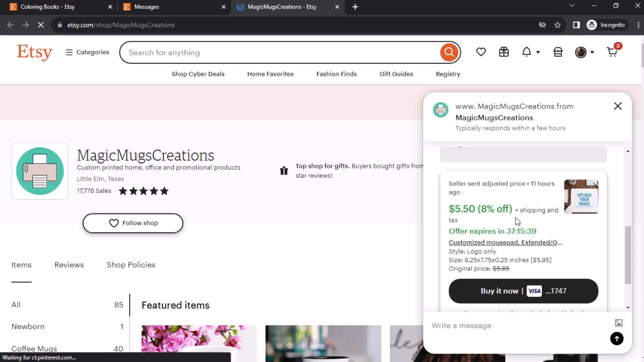Select Coffee Mugs category
The width and height of the screenshot is (644, 362).
pyautogui.click(x=67, y=349)
